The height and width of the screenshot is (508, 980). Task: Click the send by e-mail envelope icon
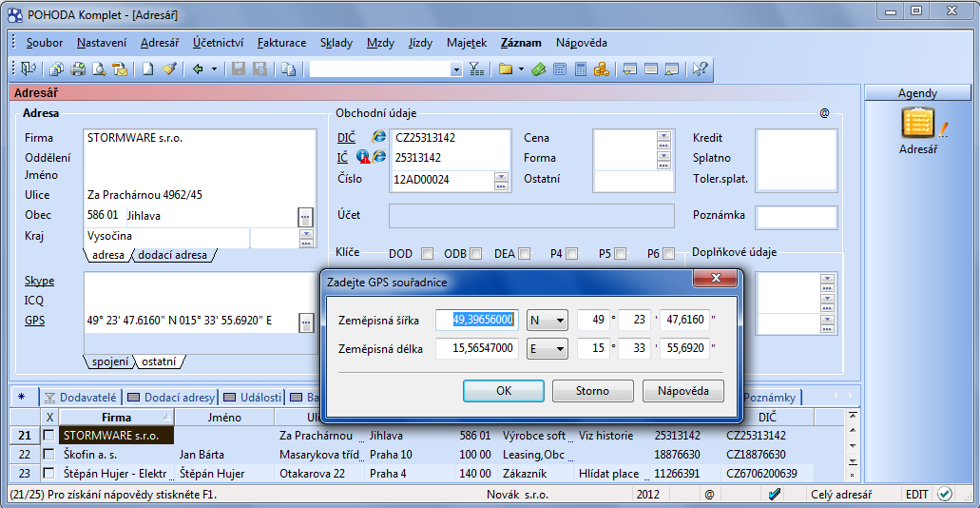120,68
